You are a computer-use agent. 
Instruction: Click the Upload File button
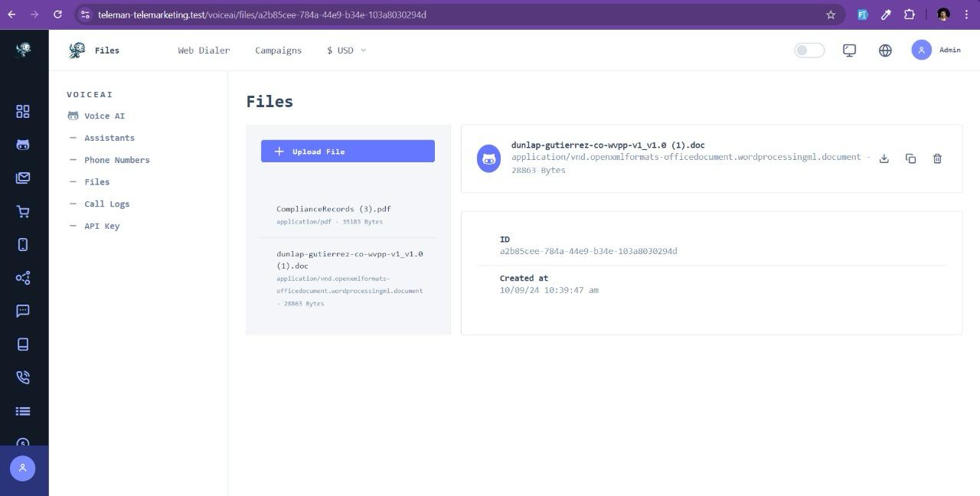click(348, 151)
